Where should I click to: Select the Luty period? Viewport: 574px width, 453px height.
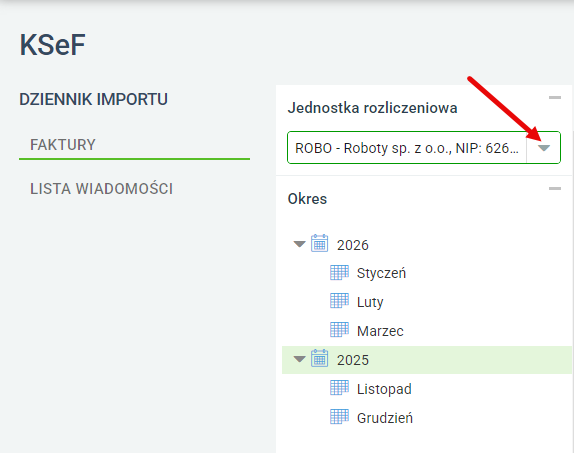[370, 302]
